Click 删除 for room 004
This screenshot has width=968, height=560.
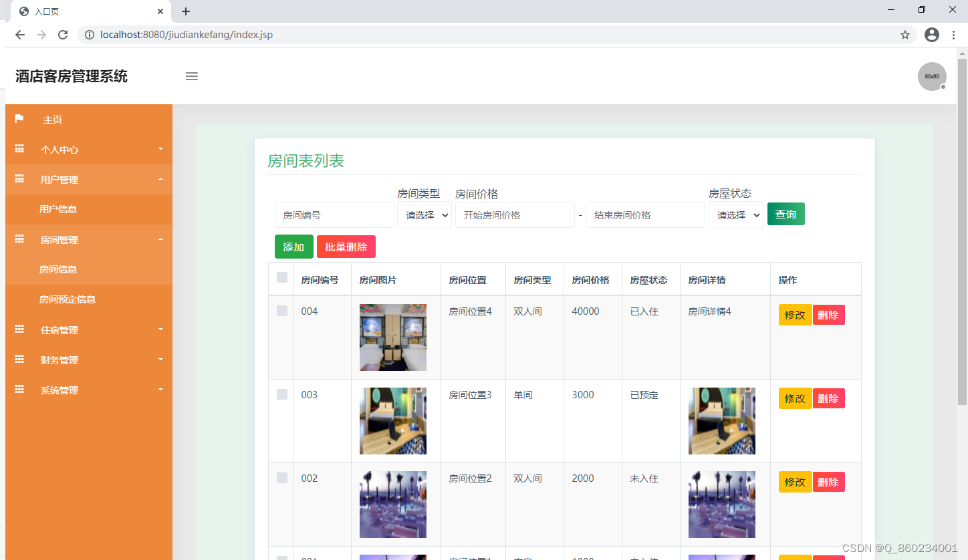click(828, 315)
